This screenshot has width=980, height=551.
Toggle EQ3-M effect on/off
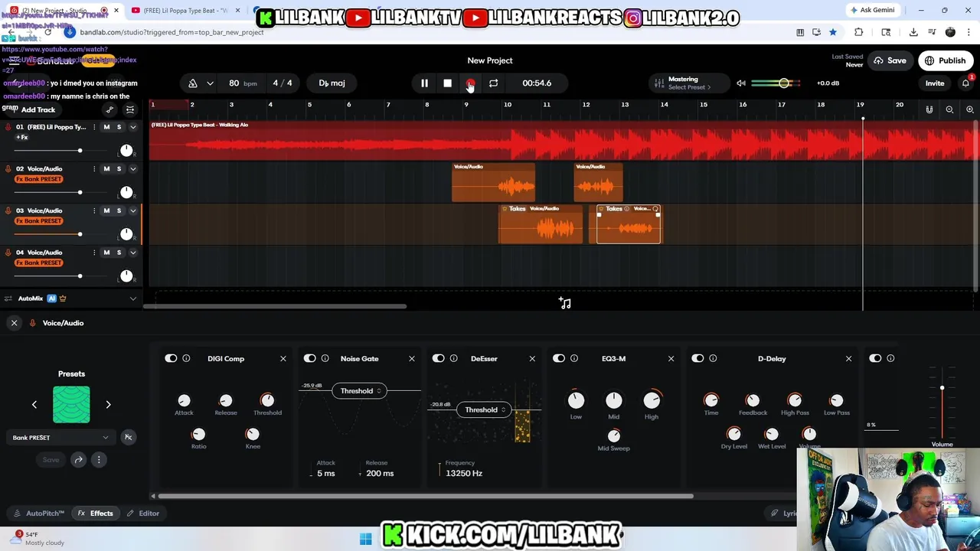pyautogui.click(x=559, y=358)
